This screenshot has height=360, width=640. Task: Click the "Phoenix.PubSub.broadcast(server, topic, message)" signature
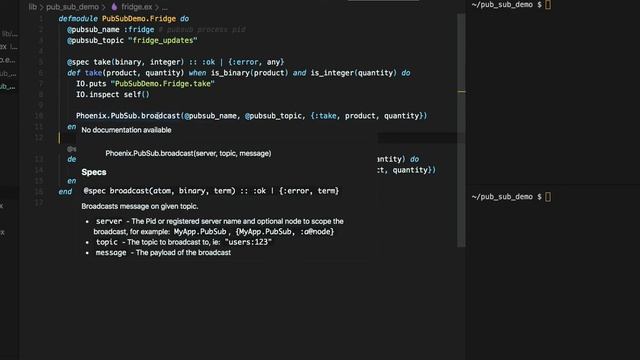(x=188, y=153)
